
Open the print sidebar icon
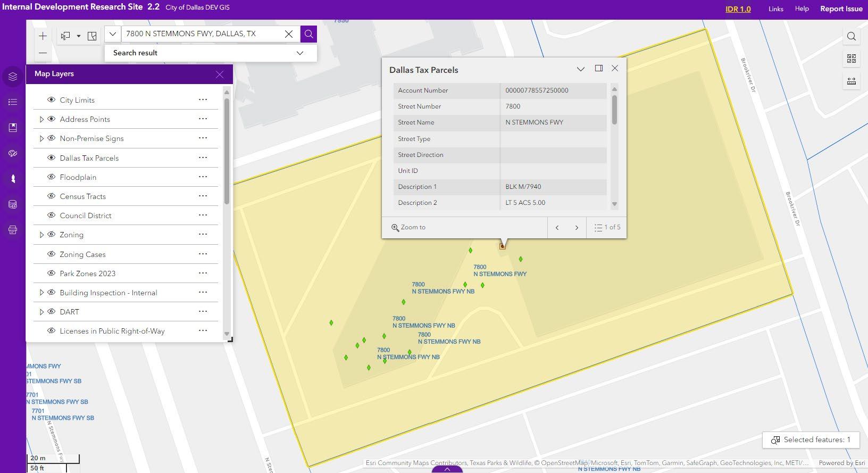click(x=13, y=230)
